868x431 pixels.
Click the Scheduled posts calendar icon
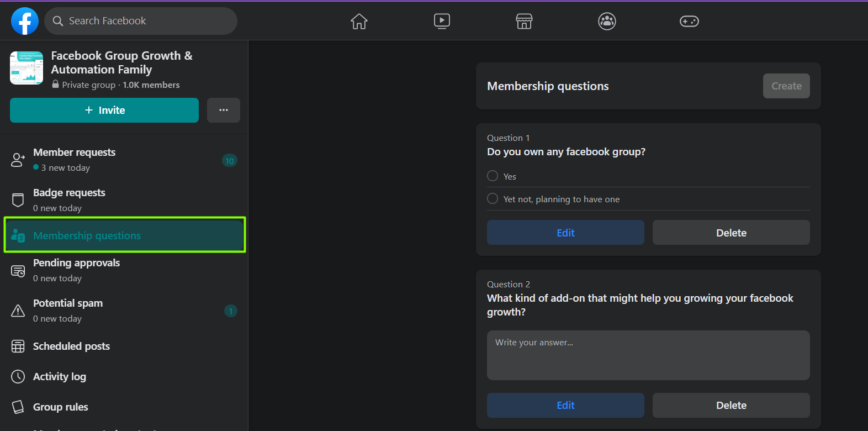[x=18, y=346]
